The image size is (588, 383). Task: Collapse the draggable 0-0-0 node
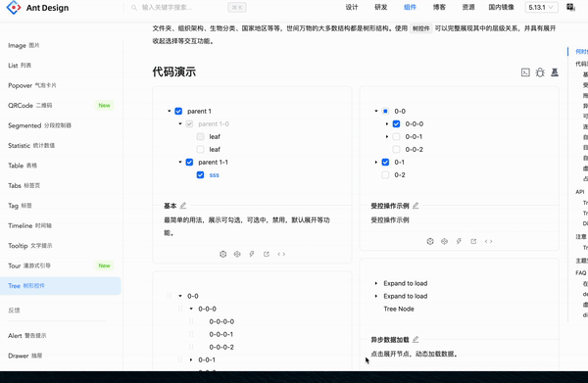(191, 309)
